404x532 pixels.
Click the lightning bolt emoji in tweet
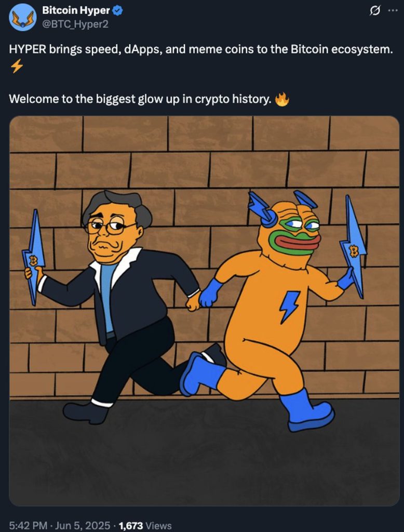[x=17, y=66]
